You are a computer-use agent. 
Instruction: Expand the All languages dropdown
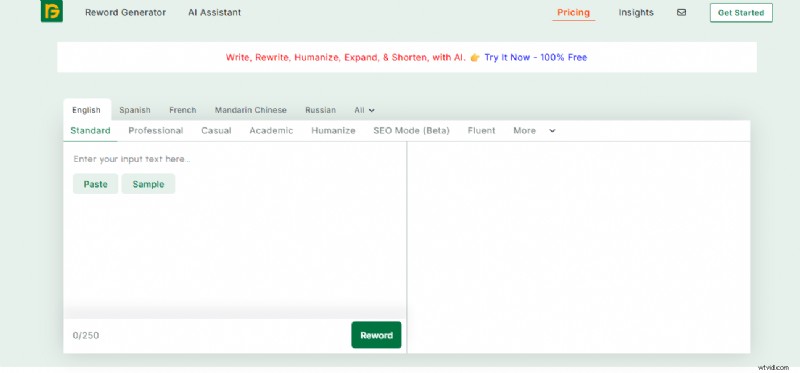[x=364, y=110]
